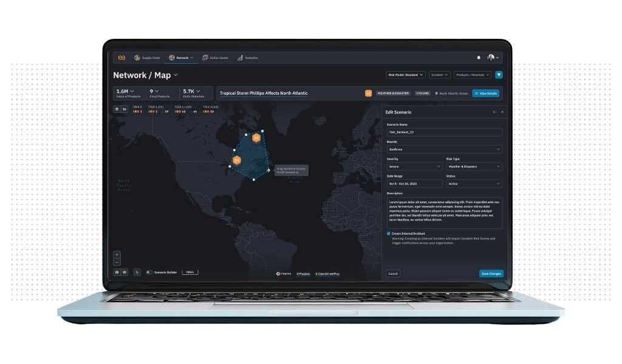Open the Supply Chain menu item
Image resolution: width=622 pixels, height=364 pixels.
(147, 58)
